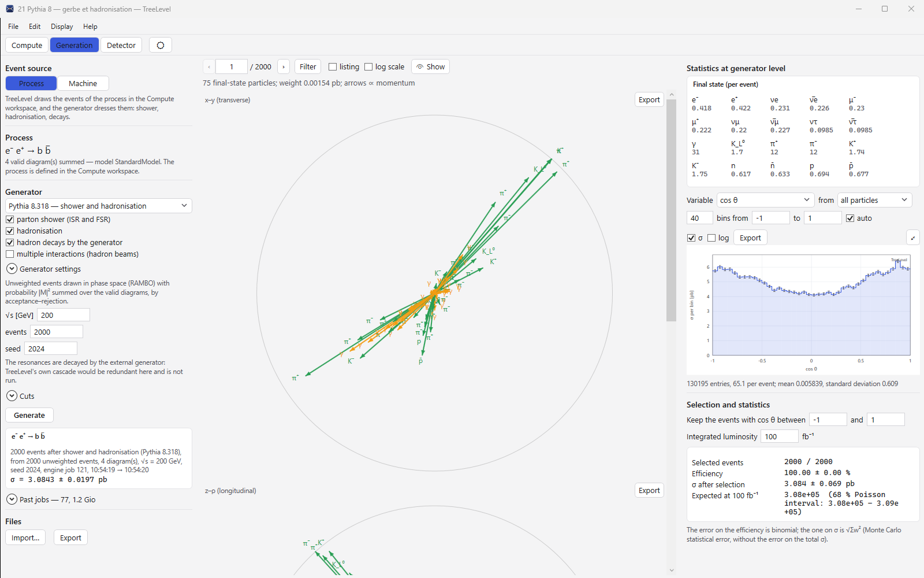This screenshot has height=578, width=924.
Task: Open the Display menu
Action: 62,27
